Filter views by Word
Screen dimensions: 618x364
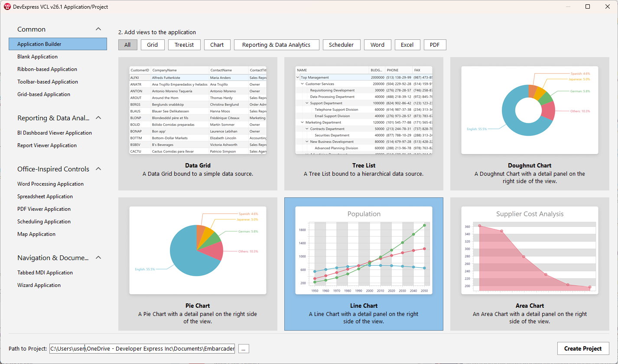tap(377, 45)
